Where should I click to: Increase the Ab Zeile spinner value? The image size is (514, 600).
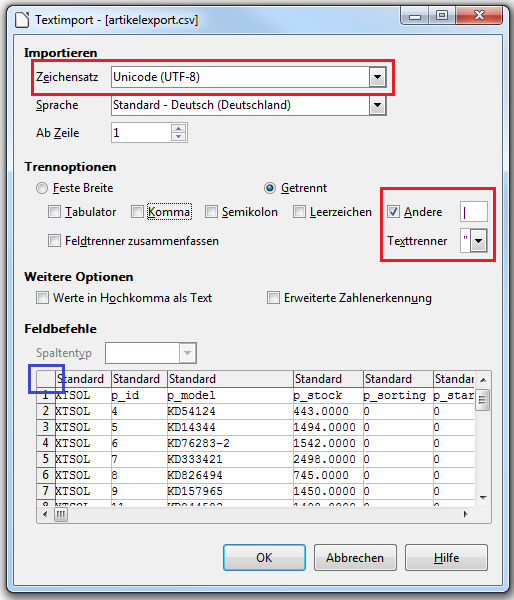pos(179,128)
